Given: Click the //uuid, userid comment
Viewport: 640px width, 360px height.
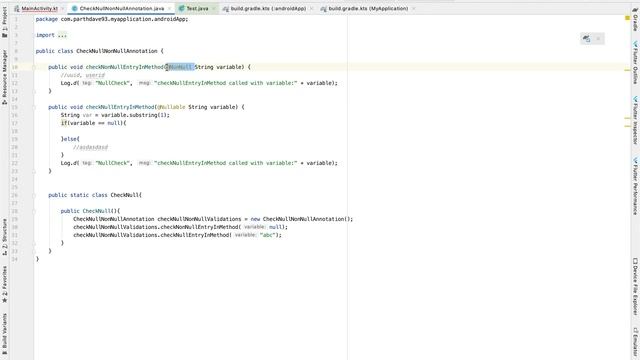Looking at the screenshot, I should (x=83, y=75).
